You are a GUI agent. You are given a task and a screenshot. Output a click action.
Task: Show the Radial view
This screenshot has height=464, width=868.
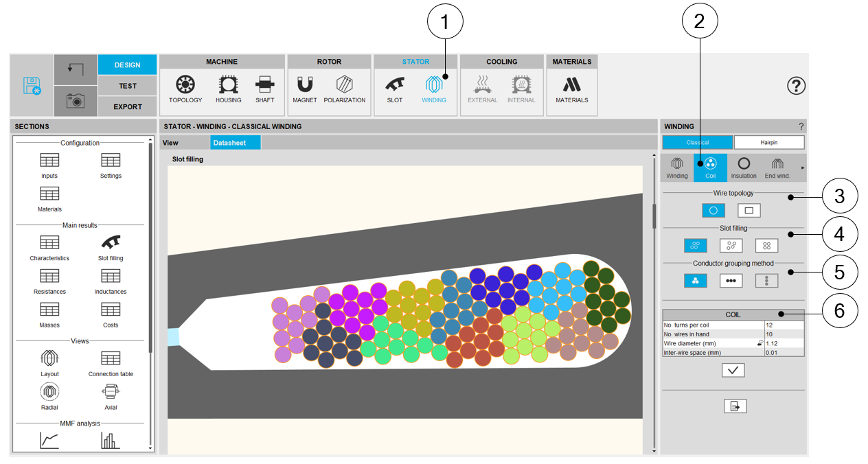pos(49,396)
